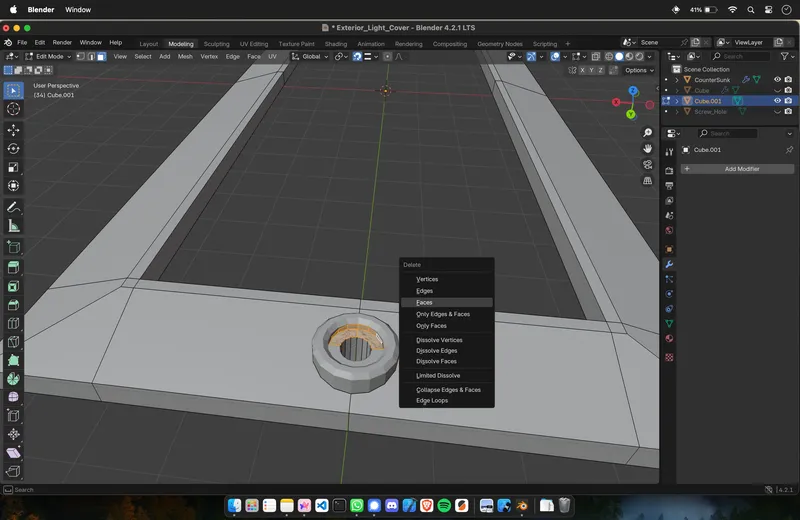
Task: Choose Faces in the Delete menu
Action: pyautogui.click(x=425, y=302)
